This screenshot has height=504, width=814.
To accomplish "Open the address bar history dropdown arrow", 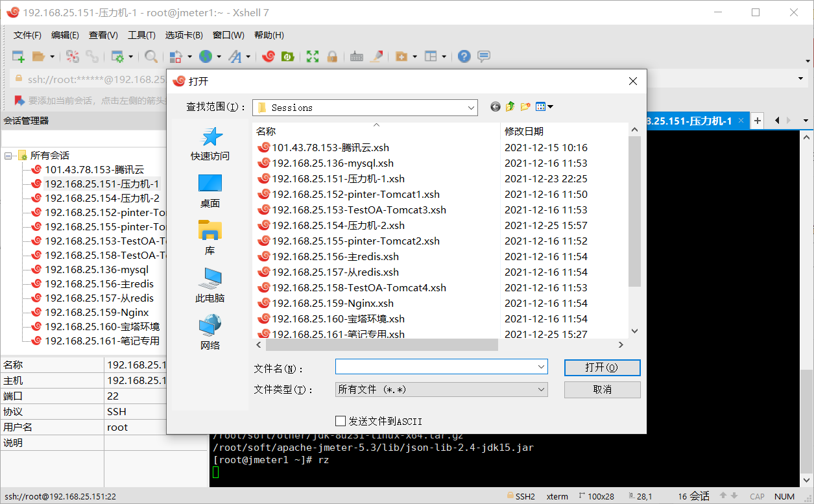I will click(801, 79).
